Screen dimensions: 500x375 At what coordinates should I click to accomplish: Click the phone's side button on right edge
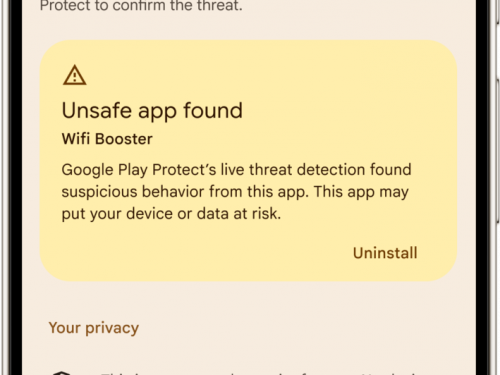[x=497, y=150]
